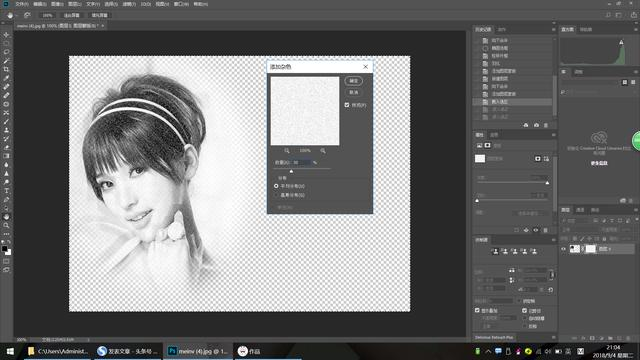Click 适合屏幕 Fit Screen button
640x360 pixels.
[x=71, y=15]
